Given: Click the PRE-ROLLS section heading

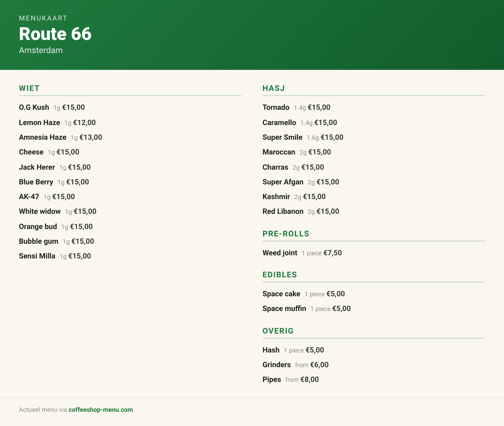Looking at the screenshot, I should 286,234.
